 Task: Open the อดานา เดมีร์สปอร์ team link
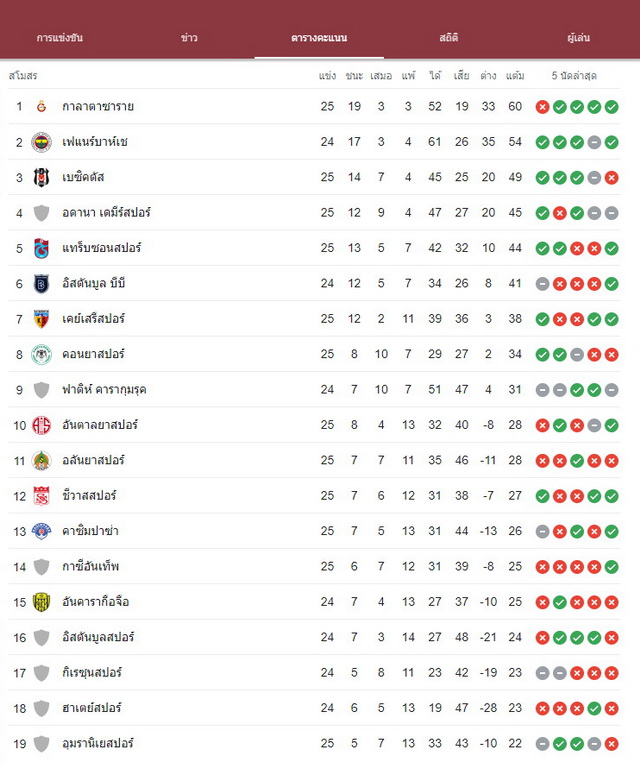tap(106, 213)
